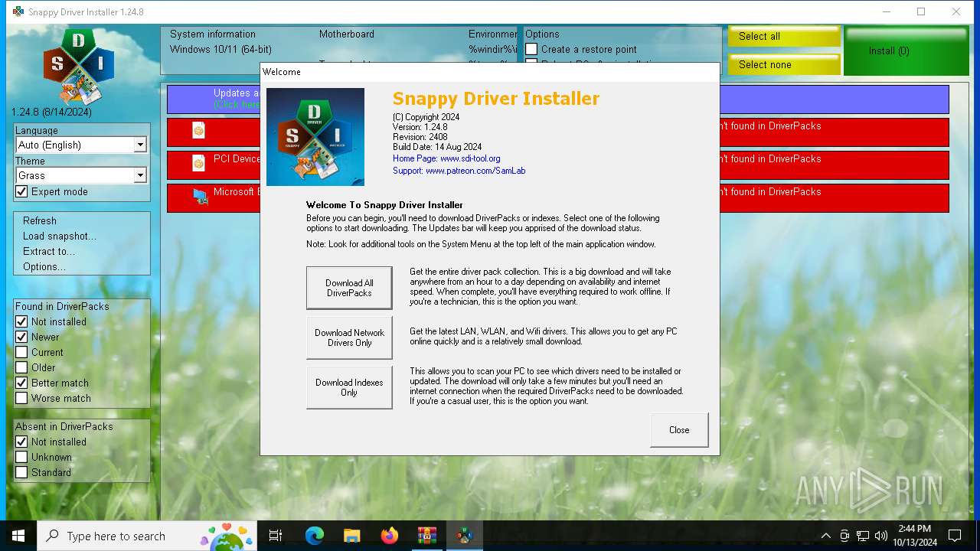Viewport: 980px width, 551px height.
Task: Click the green Install (0) button
Action: [x=907, y=51]
